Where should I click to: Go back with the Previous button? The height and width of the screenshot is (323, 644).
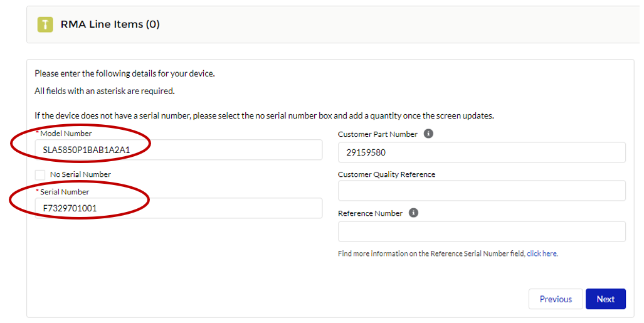[x=556, y=299]
